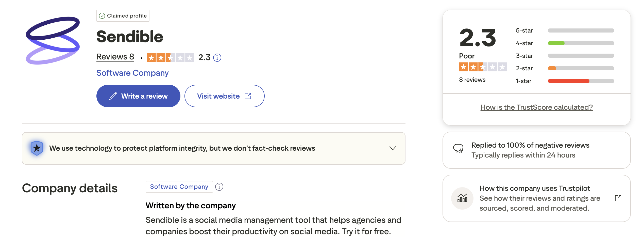Open the Reviews 8 link
The image size is (644, 251).
pos(115,57)
